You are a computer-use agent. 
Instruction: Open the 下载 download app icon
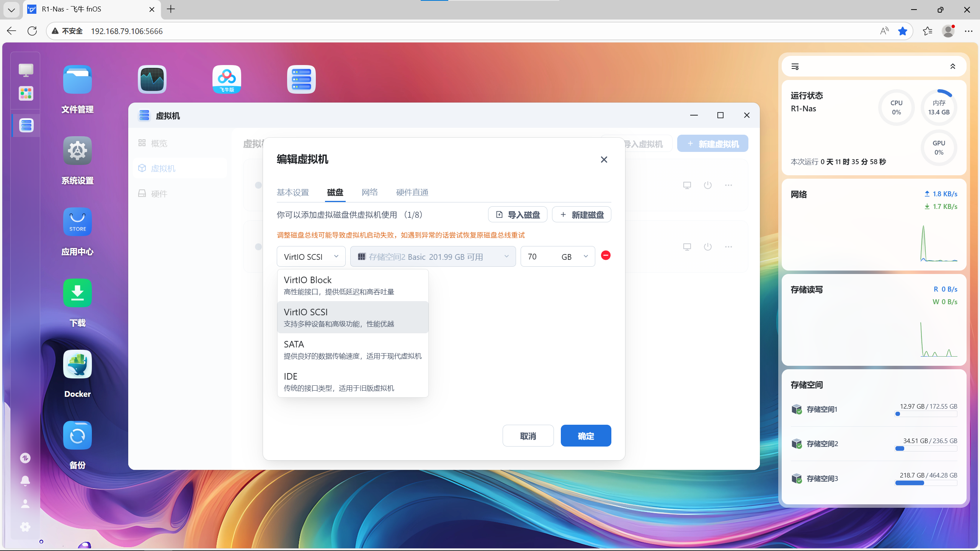pos(77,293)
